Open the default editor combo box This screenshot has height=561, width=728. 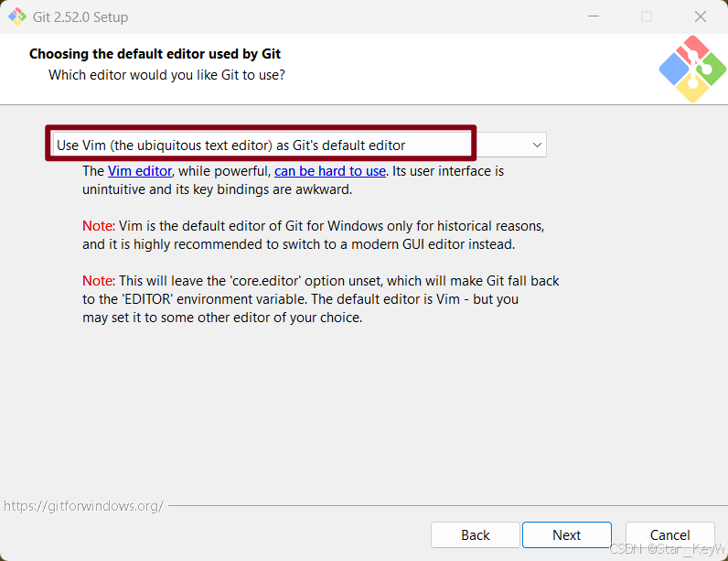coord(299,145)
